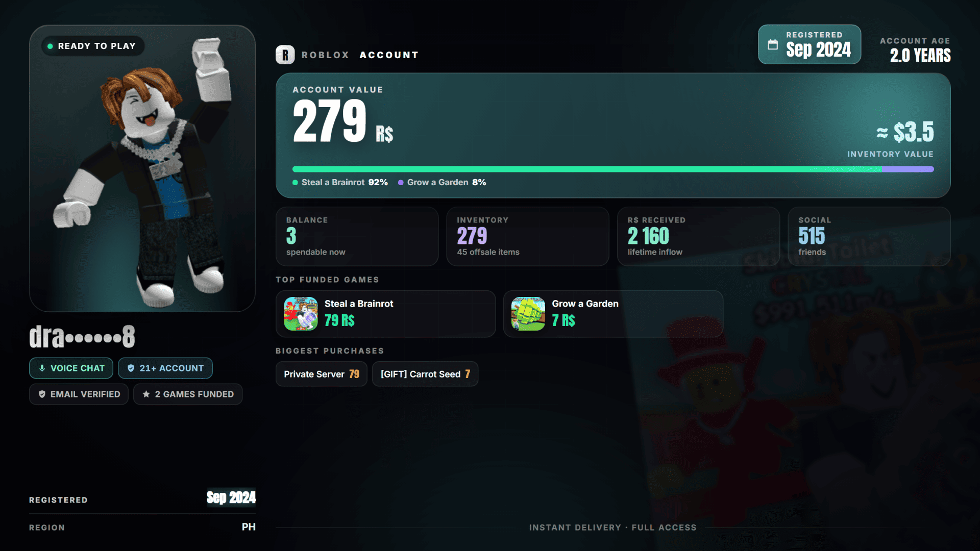Viewport: 980px width, 551px height.
Task: Click the shield icon on 21+ Account badge
Action: pos(131,368)
